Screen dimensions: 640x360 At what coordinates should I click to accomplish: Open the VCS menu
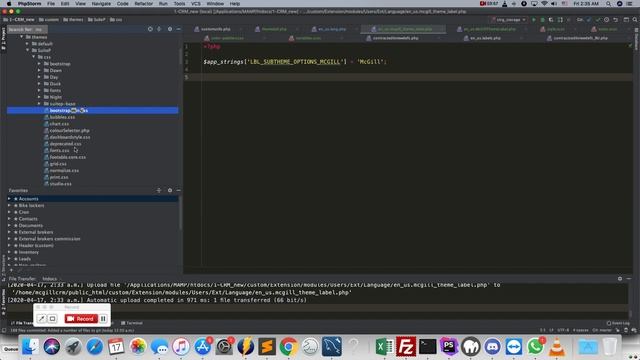(196, 4)
